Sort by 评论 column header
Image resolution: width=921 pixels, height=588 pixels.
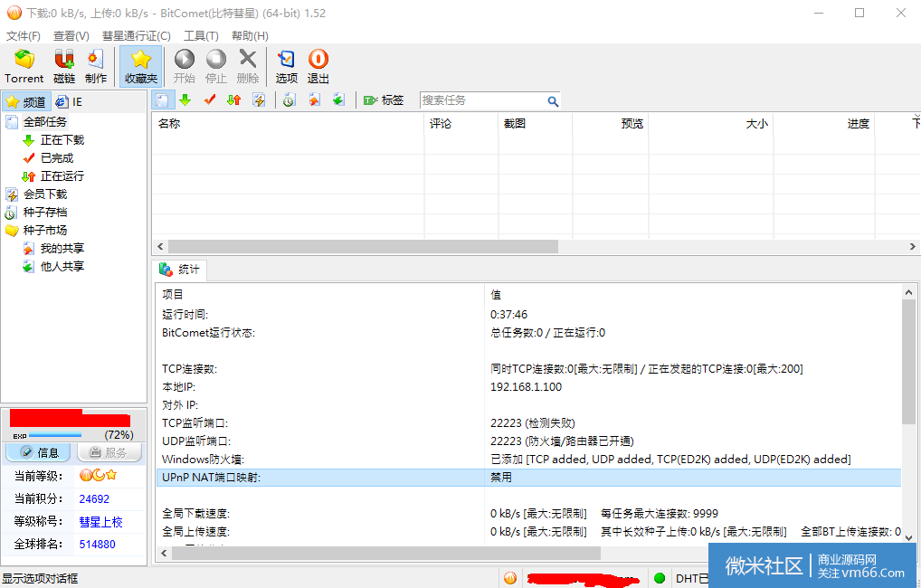coord(461,123)
